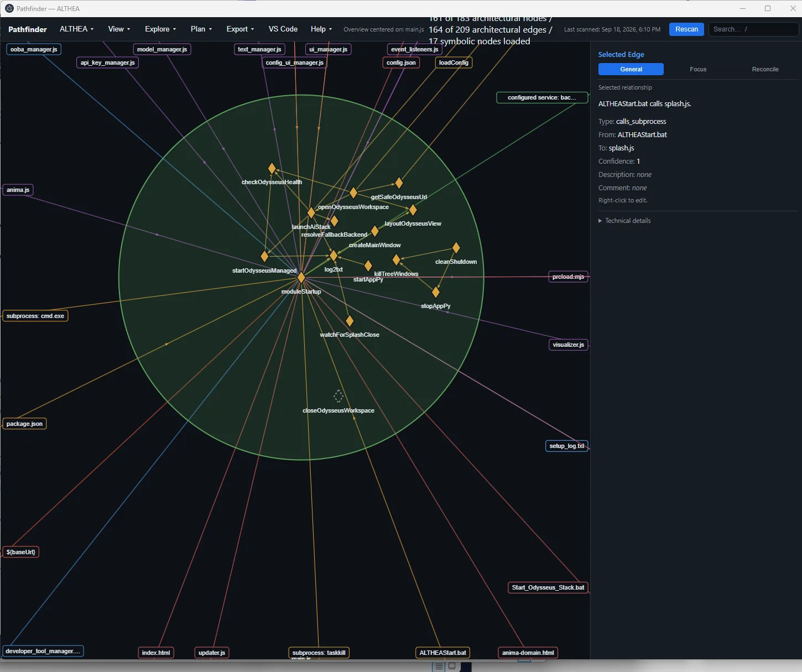Click the ${baseUrl} node
802x672 pixels.
[x=21, y=552]
